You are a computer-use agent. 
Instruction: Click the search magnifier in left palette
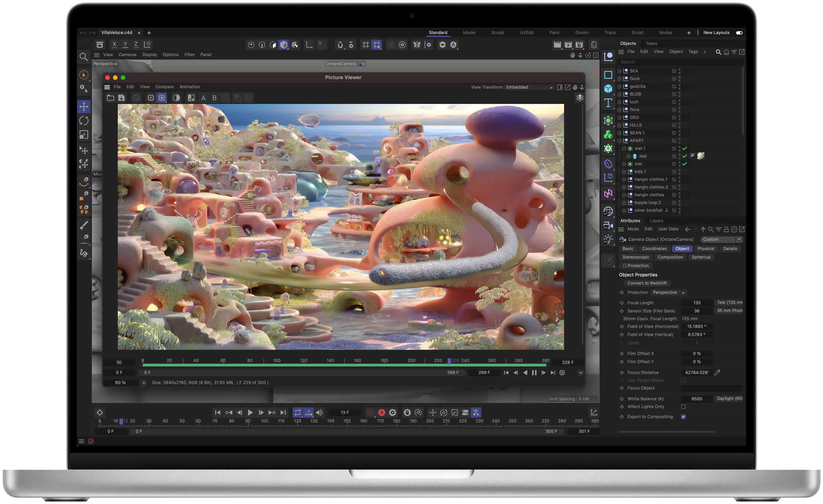click(x=84, y=57)
